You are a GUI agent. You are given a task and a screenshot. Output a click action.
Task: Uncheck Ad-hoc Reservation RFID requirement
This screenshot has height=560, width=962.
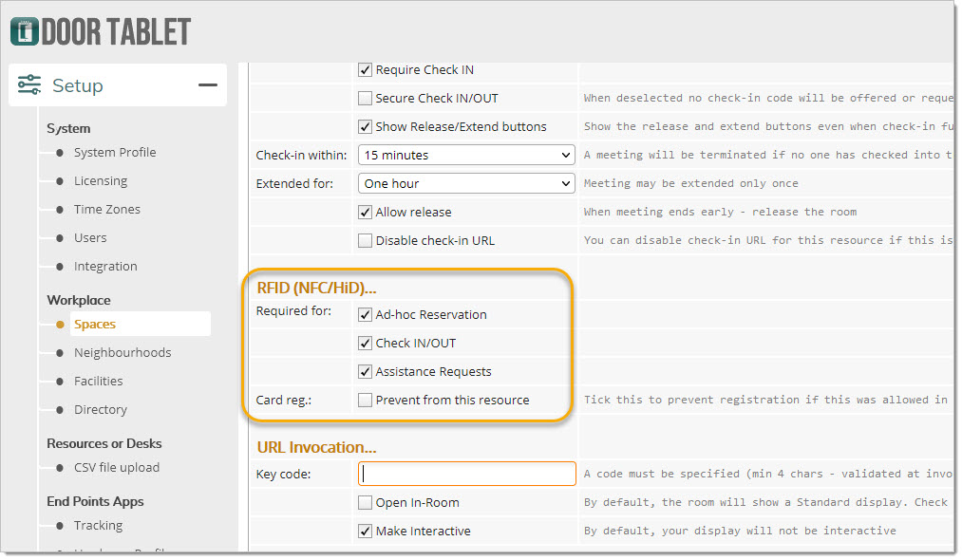point(366,314)
